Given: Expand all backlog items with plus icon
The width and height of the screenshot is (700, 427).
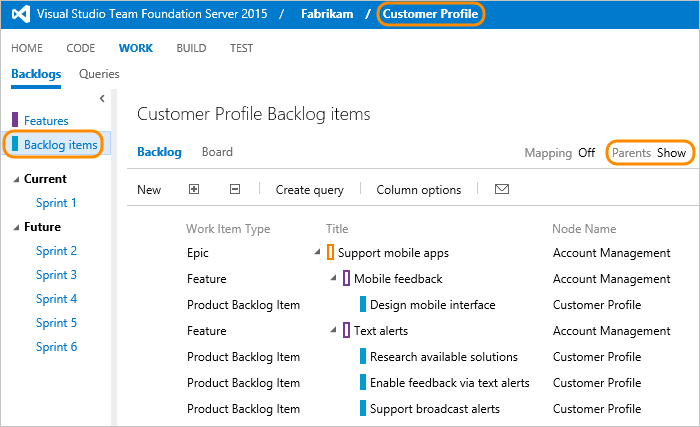Looking at the screenshot, I should point(194,189).
